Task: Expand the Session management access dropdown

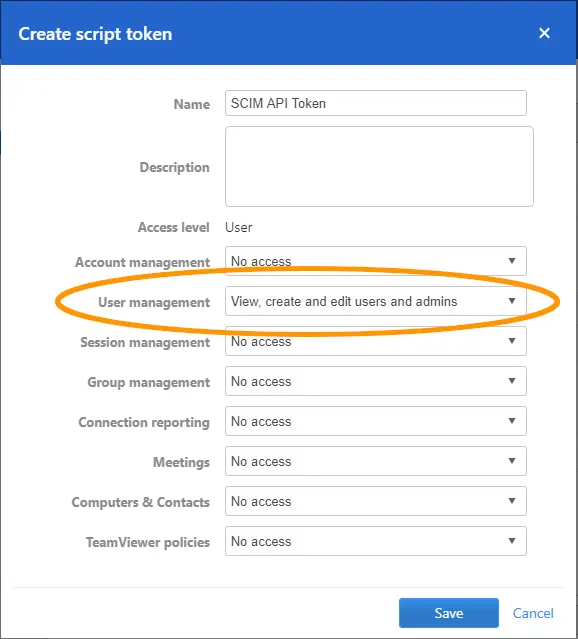Action: pos(375,341)
